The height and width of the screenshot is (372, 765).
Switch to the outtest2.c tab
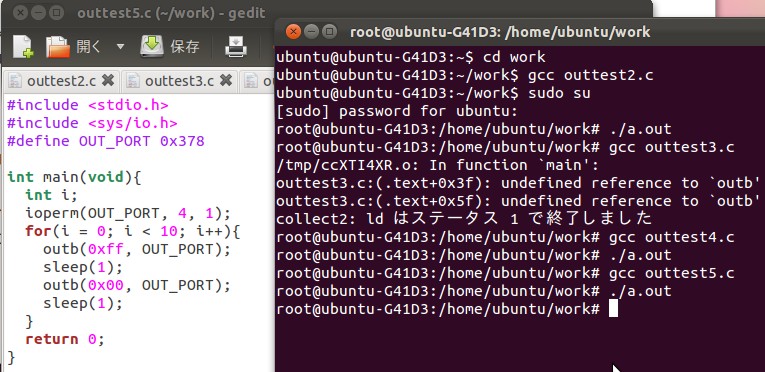[61, 81]
